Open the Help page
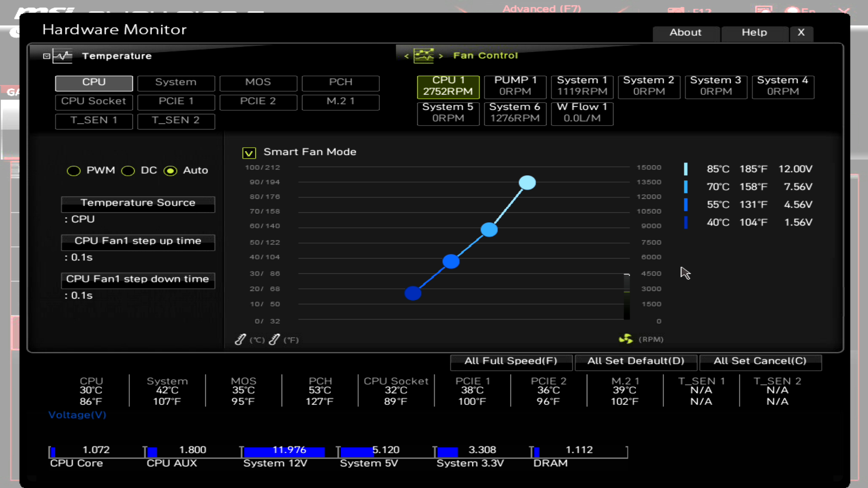868x488 pixels. (x=754, y=33)
